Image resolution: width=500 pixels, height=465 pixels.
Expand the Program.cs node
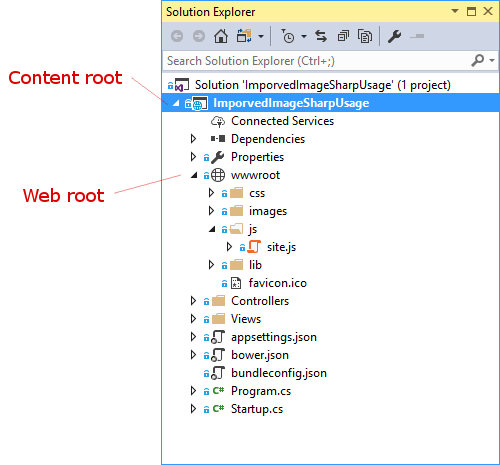pos(193,391)
